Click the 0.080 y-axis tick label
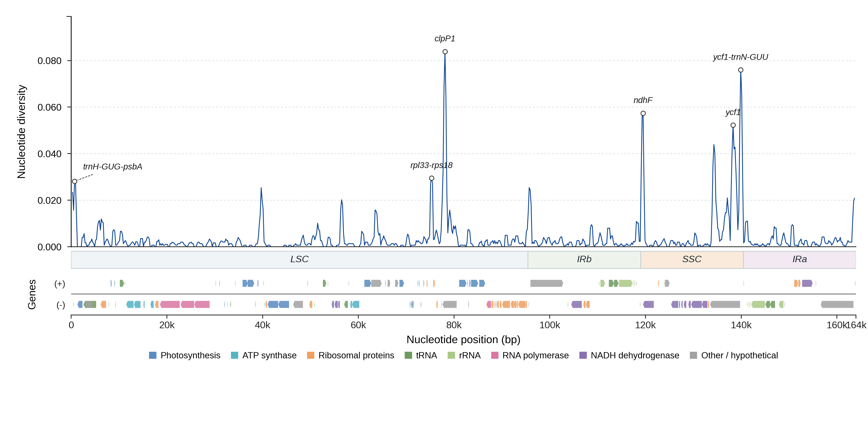 point(50,61)
